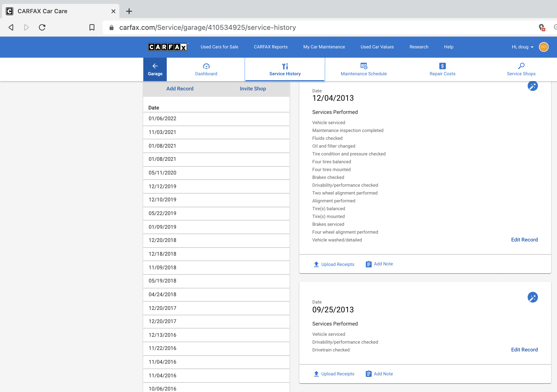Select the 12/20/2018 service date row
Viewport: 557px width, 392px height.
216,240
